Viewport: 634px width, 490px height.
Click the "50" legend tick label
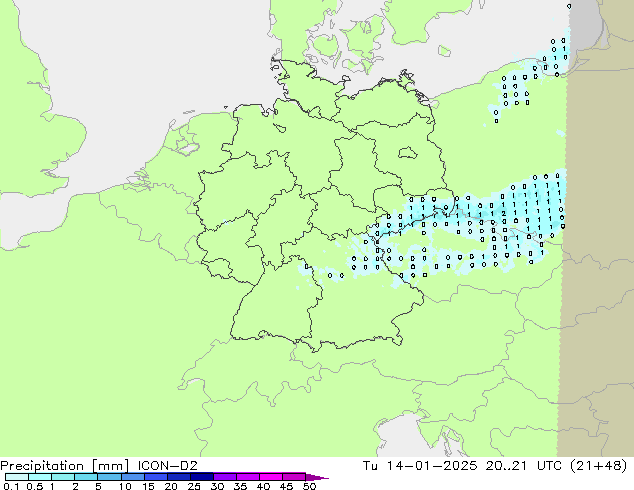click(x=309, y=486)
